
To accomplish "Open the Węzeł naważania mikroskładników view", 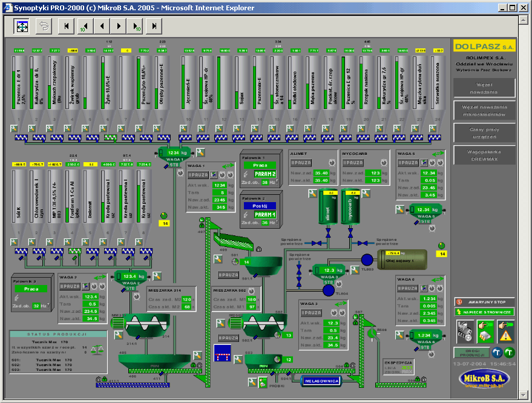I will coord(484,111).
